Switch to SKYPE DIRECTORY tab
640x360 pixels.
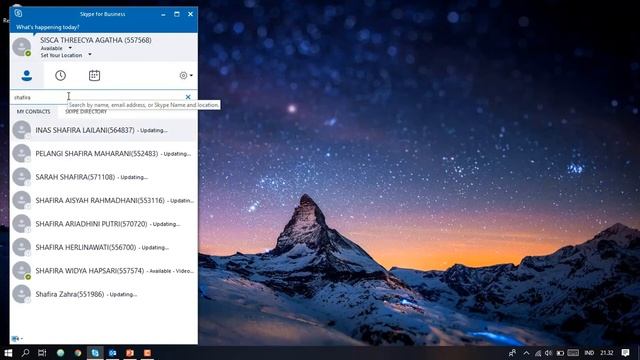(x=86, y=111)
